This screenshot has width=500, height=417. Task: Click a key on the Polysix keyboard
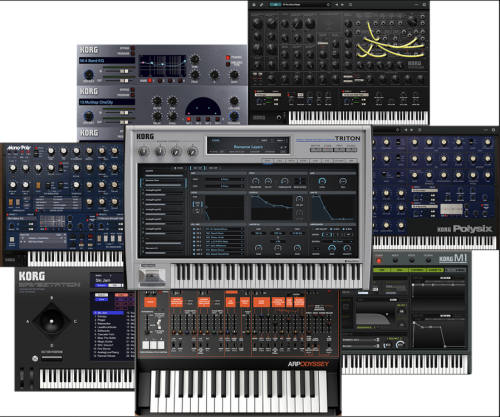click(433, 242)
